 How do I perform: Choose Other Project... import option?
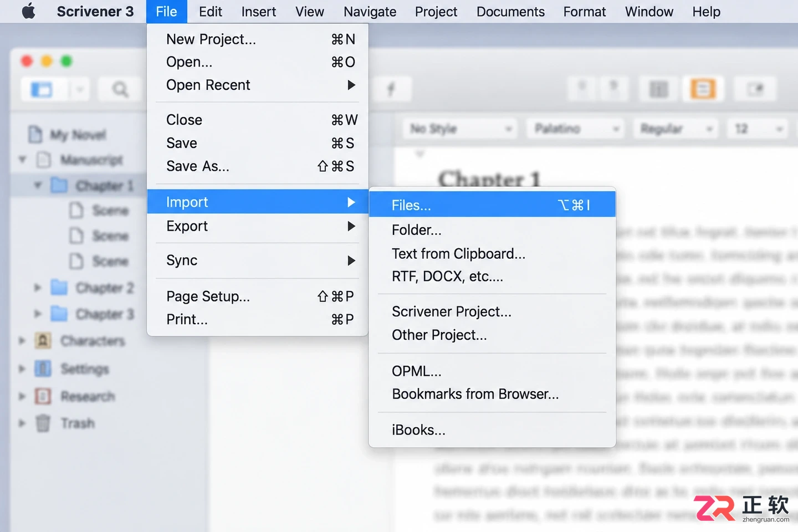pos(492,335)
